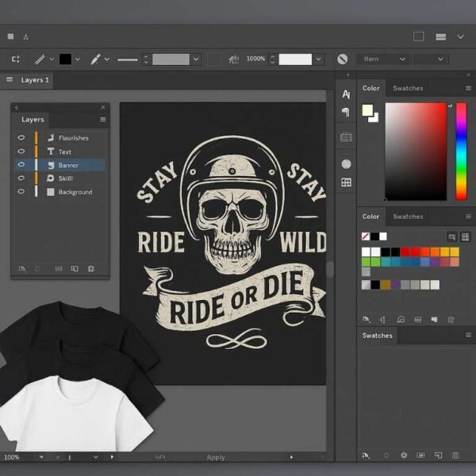Pick the bright green swatch in the second row
476x476 pixels.
tap(366, 262)
